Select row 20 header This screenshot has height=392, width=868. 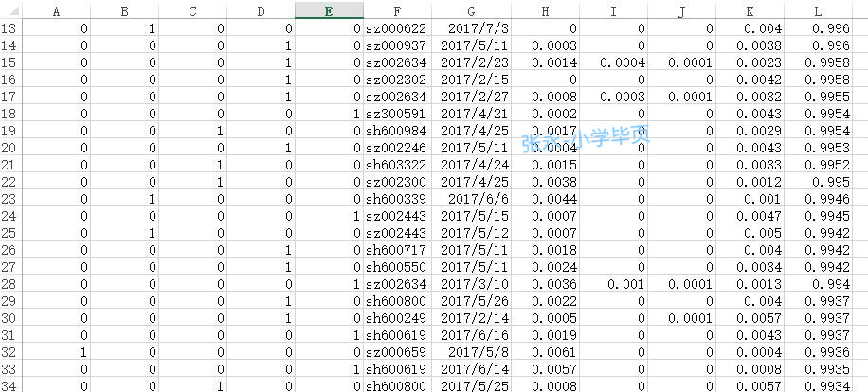(10, 148)
